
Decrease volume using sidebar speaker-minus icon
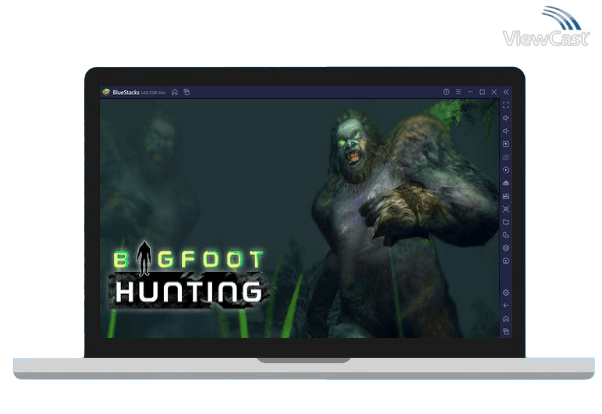tap(506, 131)
